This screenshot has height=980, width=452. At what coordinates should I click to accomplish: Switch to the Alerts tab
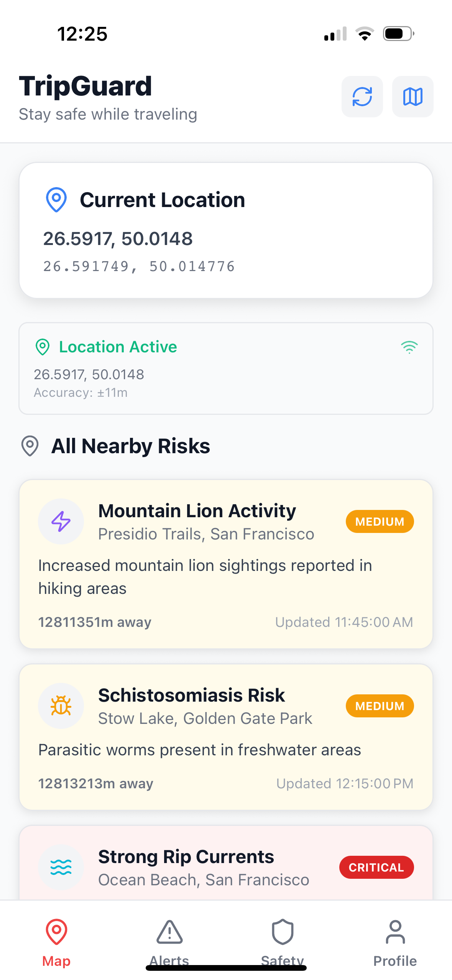[169, 942]
